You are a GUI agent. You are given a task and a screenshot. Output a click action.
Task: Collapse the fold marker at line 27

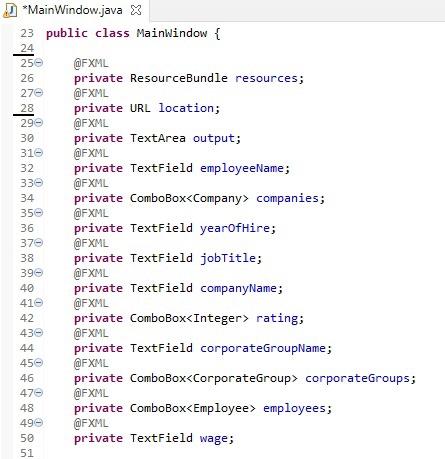(x=39, y=93)
